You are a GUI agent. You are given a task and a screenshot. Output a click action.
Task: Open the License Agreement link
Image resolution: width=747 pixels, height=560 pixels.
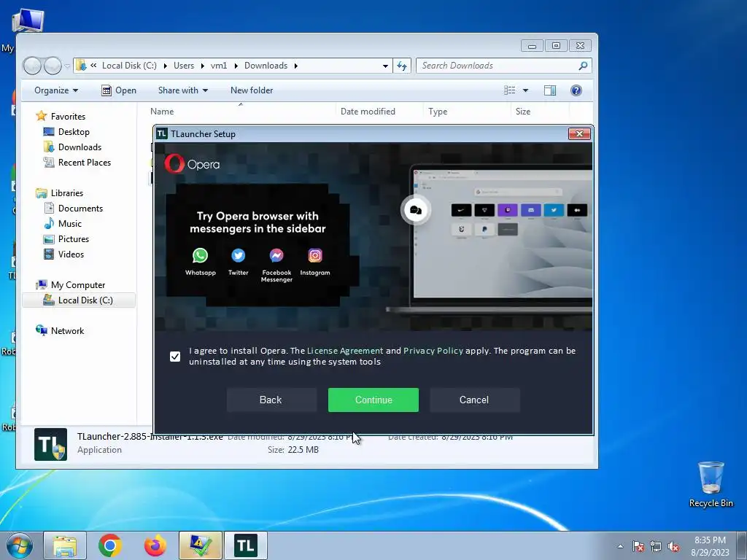(345, 351)
